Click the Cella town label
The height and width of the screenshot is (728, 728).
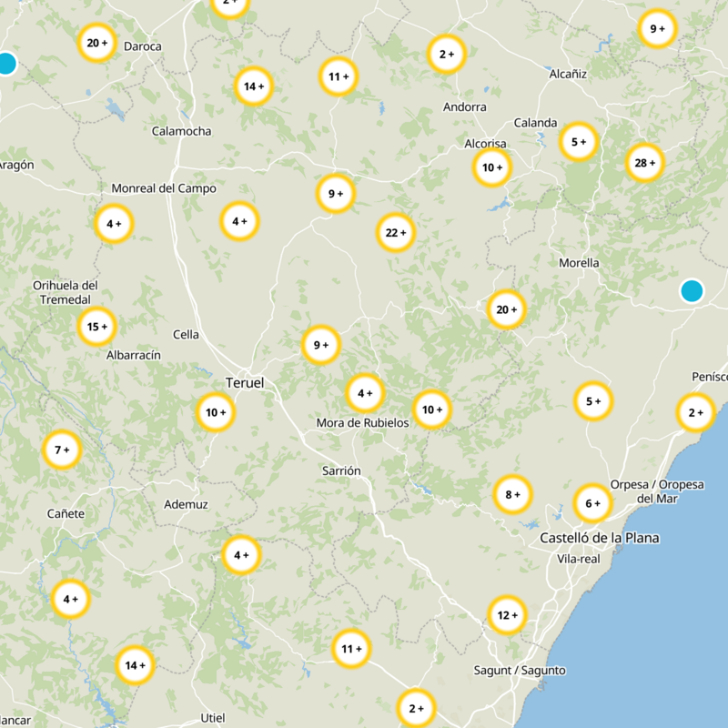coord(186,334)
